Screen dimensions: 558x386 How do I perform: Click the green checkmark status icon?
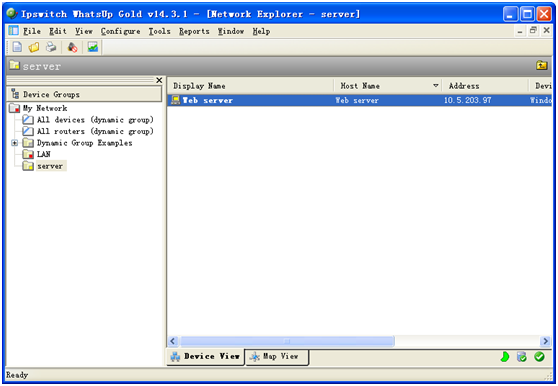click(539, 356)
